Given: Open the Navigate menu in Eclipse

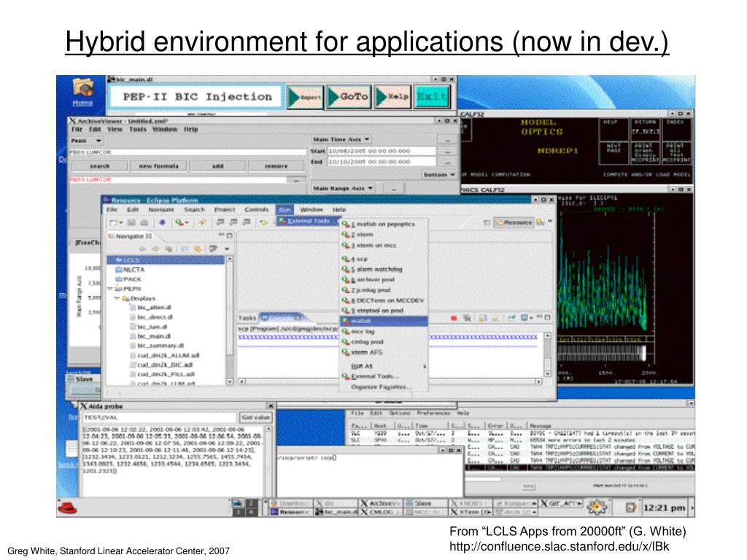Looking at the screenshot, I should (x=161, y=209).
